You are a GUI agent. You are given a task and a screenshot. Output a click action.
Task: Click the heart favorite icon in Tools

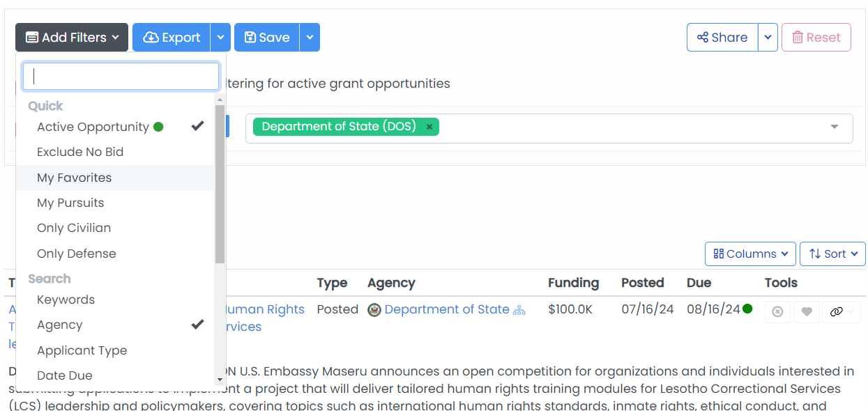pyautogui.click(x=807, y=312)
